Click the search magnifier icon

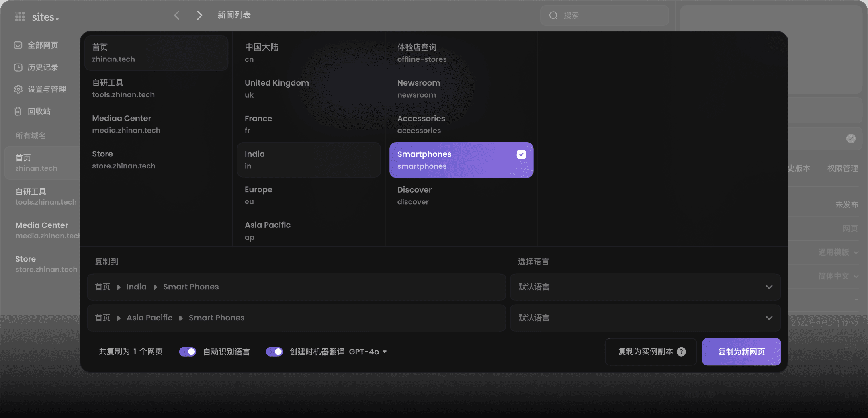coord(553,16)
